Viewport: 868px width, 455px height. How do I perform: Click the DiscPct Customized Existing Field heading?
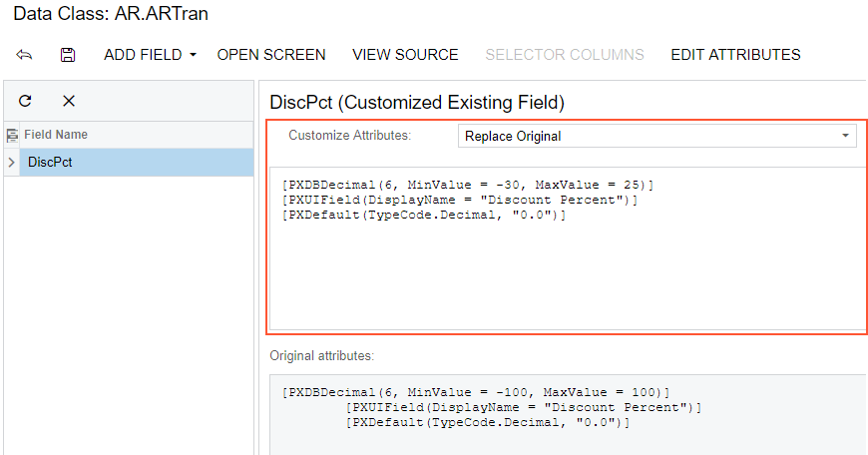[417, 102]
